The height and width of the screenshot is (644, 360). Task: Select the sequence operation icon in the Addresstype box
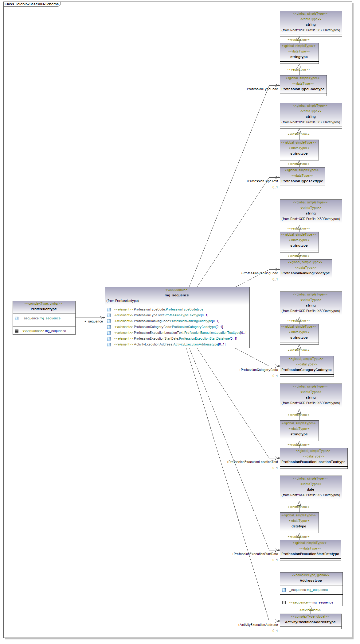tap(284, 603)
